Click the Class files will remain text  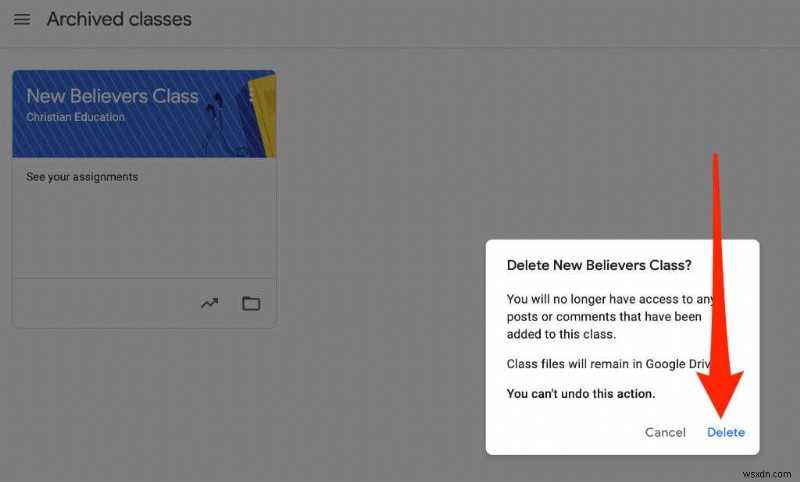[x=610, y=364]
